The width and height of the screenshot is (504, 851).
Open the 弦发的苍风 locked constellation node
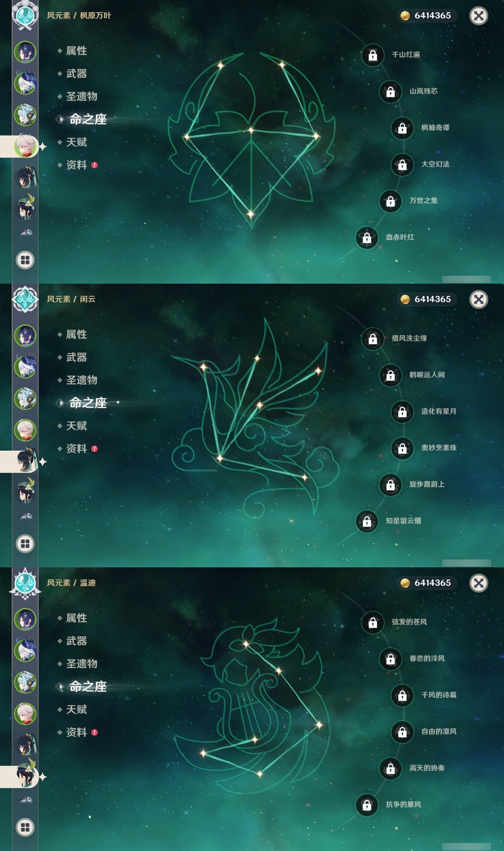point(372,622)
